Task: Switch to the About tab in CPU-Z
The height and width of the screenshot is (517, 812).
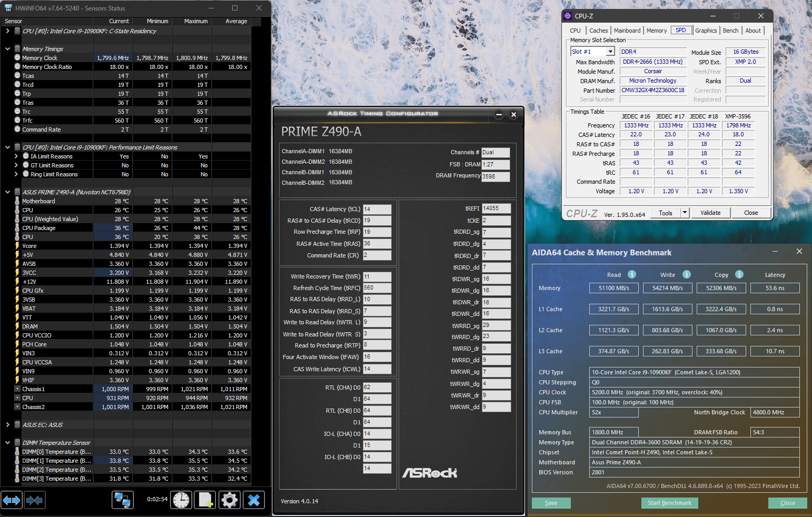Action: (753, 31)
